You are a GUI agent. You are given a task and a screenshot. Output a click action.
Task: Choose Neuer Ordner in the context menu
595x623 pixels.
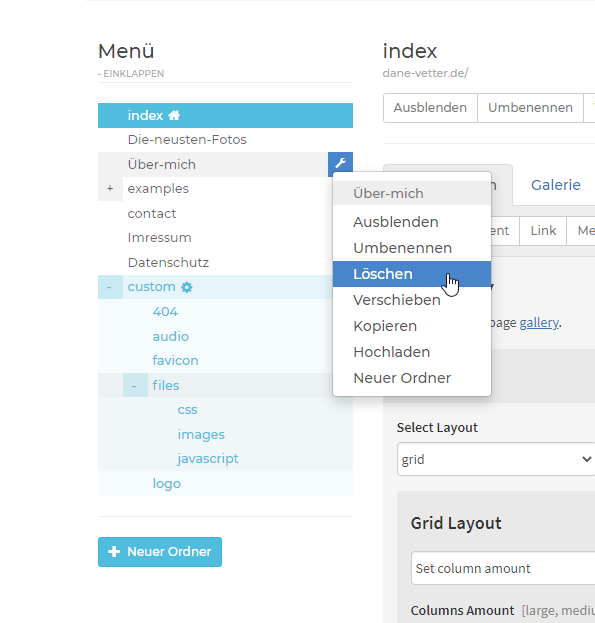click(x=412, y=378)
